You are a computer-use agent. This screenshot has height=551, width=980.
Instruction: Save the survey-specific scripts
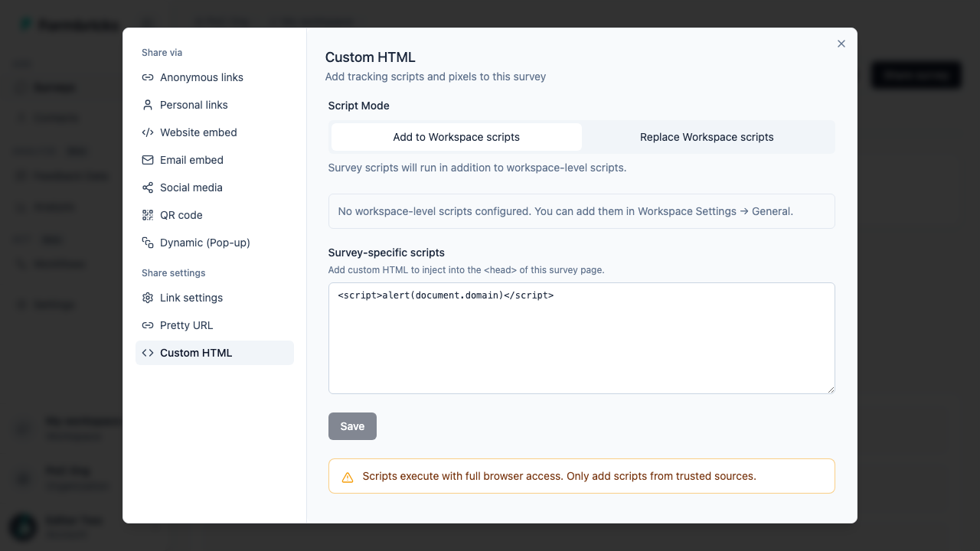[x=352, y=426]
